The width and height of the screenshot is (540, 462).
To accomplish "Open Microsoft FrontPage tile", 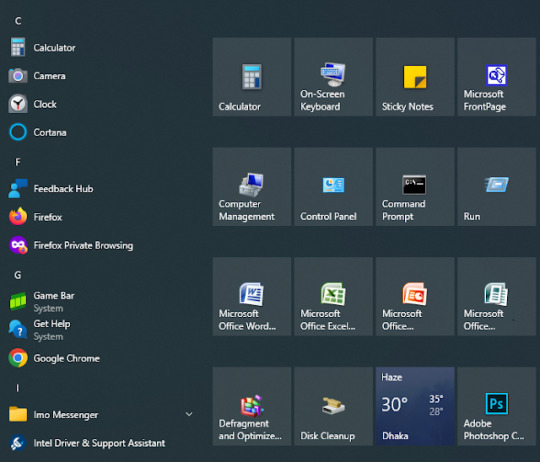I will point(497,77).
